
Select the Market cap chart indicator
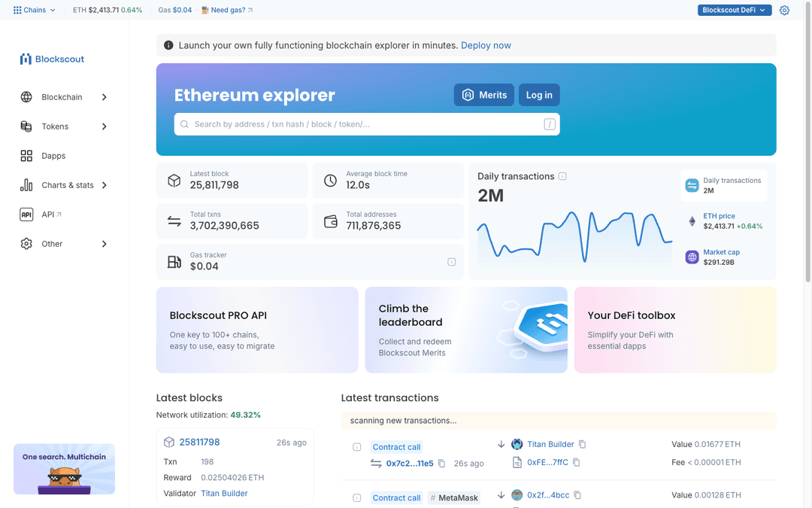724,257
